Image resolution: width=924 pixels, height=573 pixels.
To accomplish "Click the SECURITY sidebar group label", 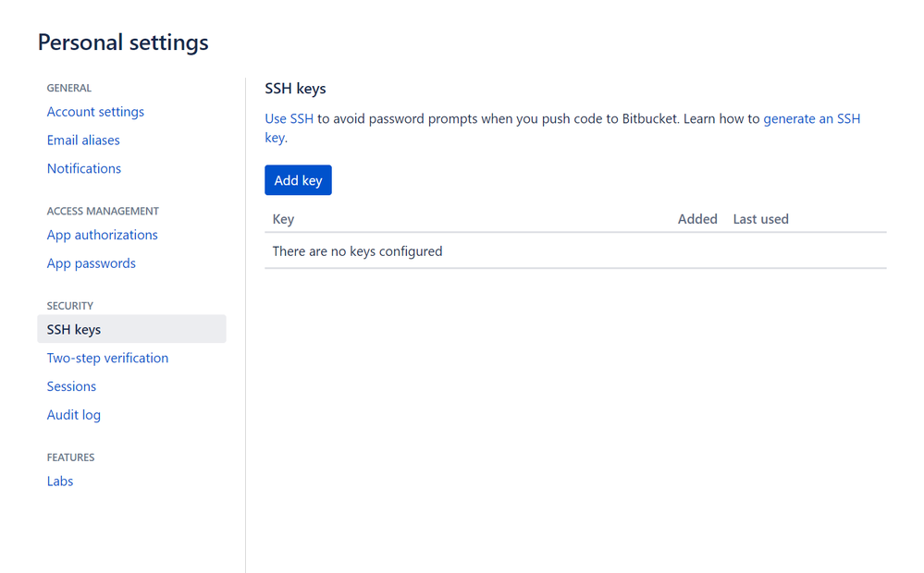I will point(70,306).
